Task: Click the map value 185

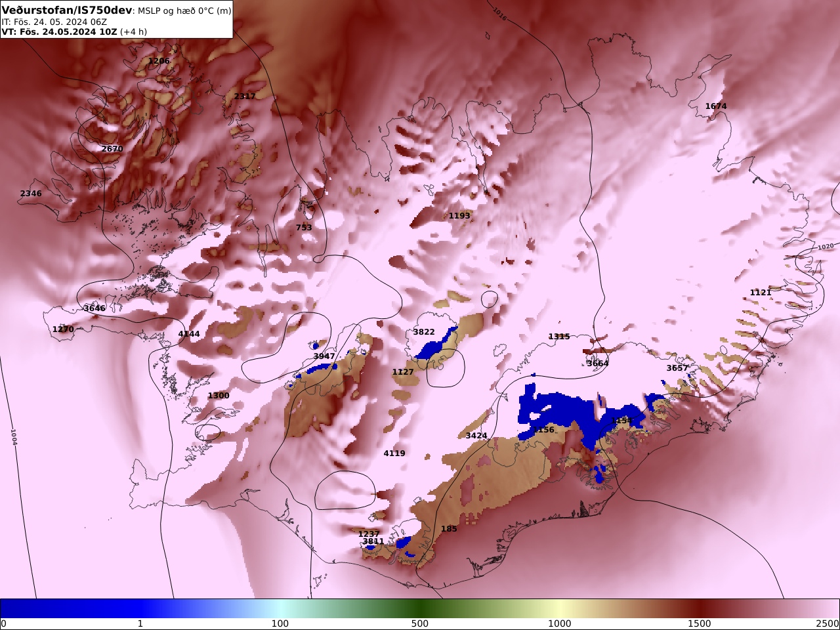Action: click(x=449, y=529)
